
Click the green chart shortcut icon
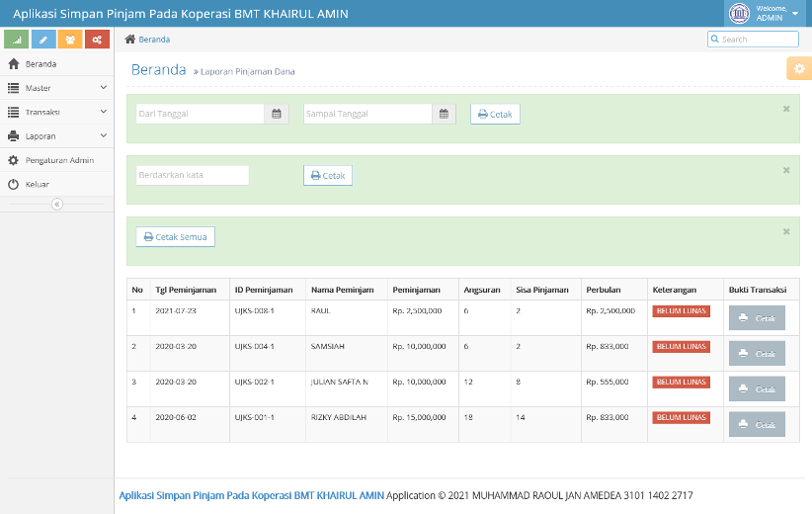[x=17, y=40]
